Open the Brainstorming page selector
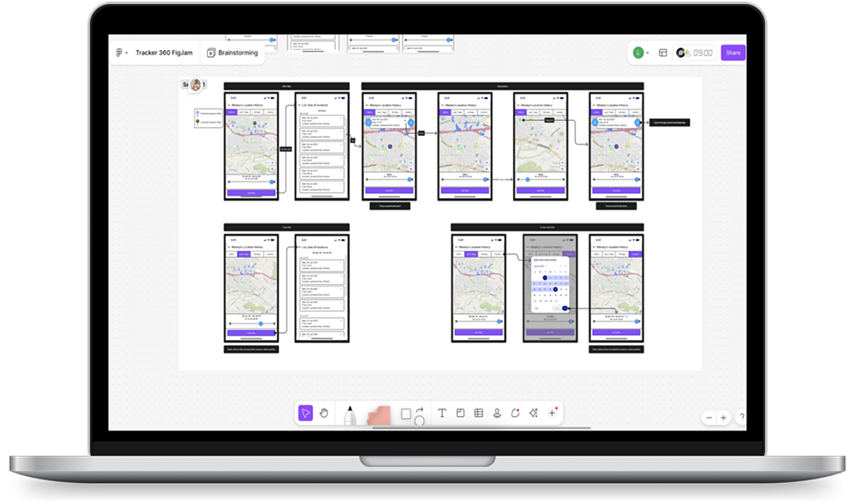The width and height of the screenshot is (855, 504). tap(233, 53)
